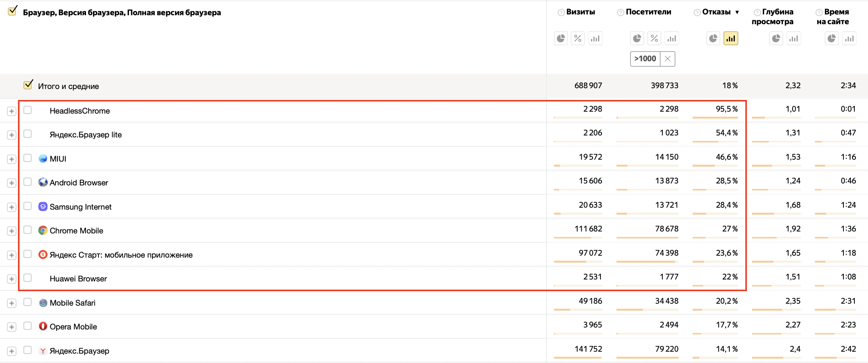Edit the >1000 visitors filter

(x=645, y=59)
